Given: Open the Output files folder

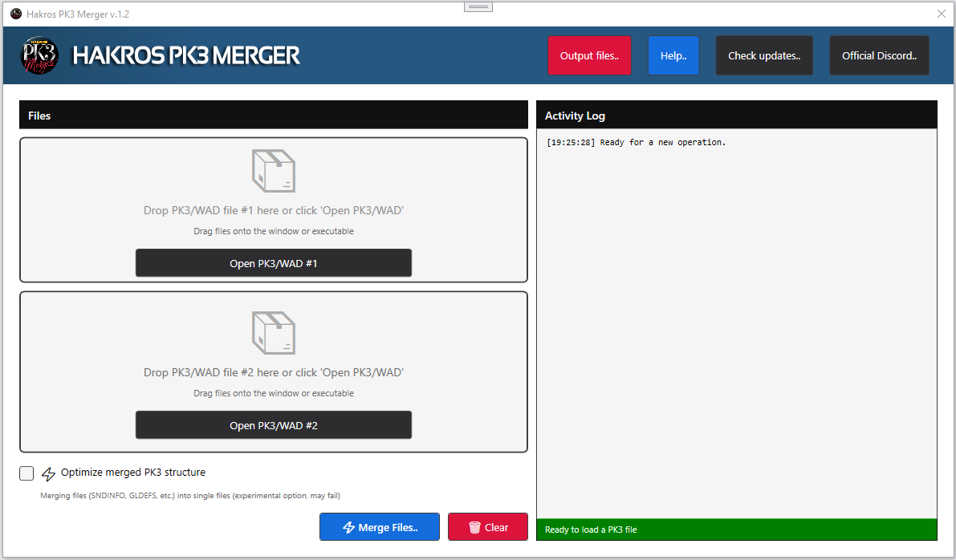Looking at the screenshot, I should (589, 55).
